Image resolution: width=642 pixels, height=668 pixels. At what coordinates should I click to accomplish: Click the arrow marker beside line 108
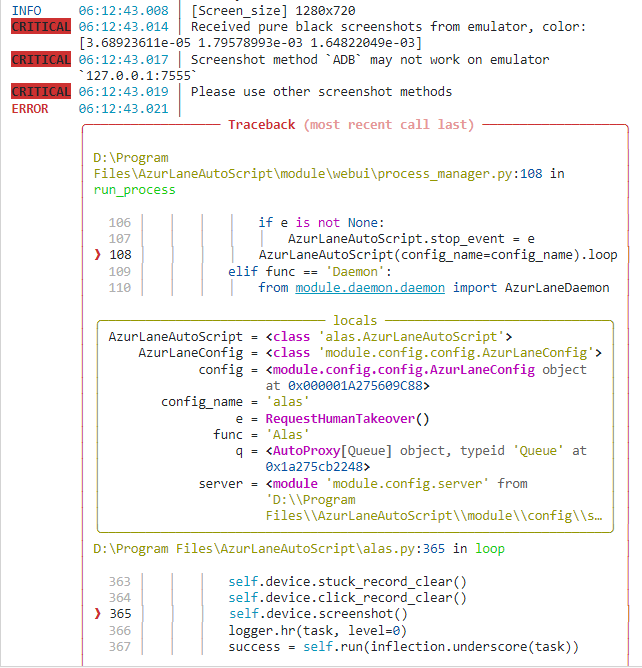[98, 255]
